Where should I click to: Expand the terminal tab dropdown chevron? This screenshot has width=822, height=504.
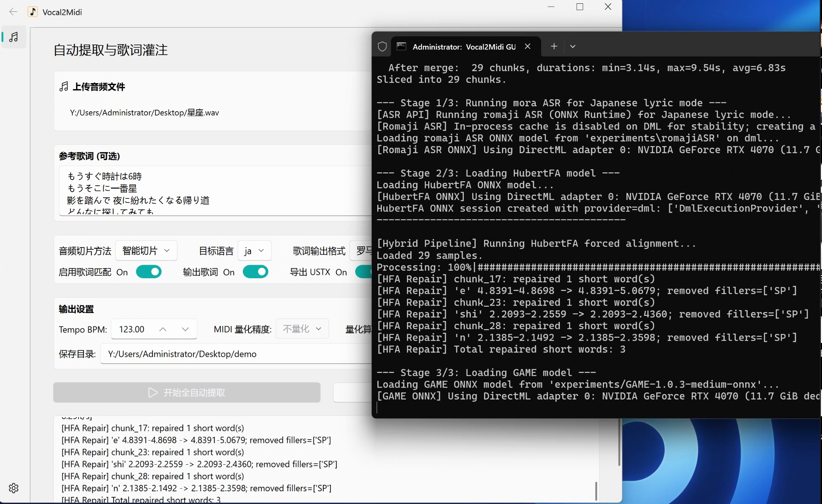(572, 46)
